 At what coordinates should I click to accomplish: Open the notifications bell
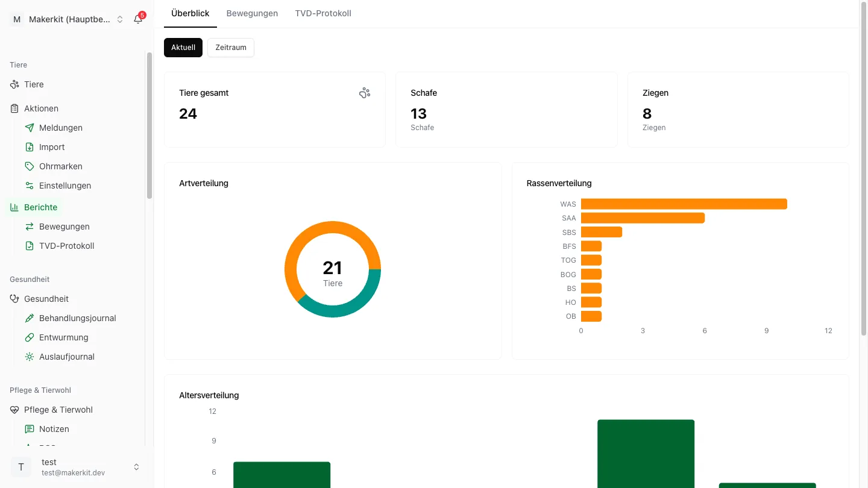point(138,19)
